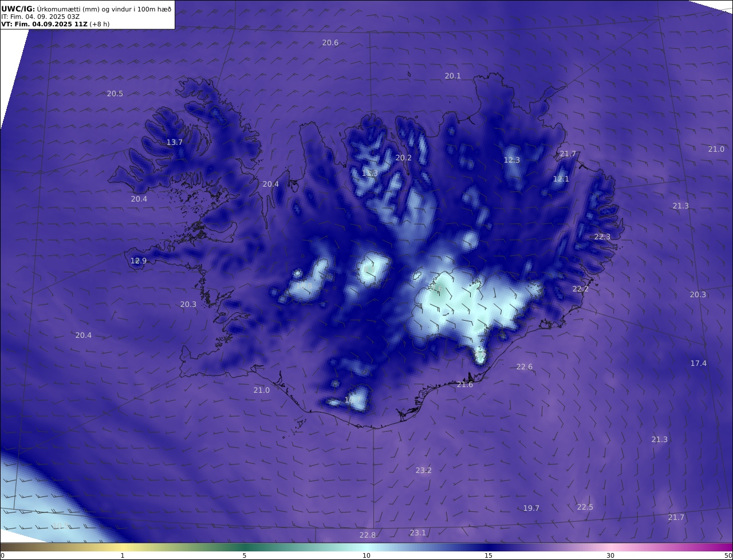Pick the 20.5 label in the northwest ocean
Viewport: 733px width, 560px height.
[x=115, y=94]
